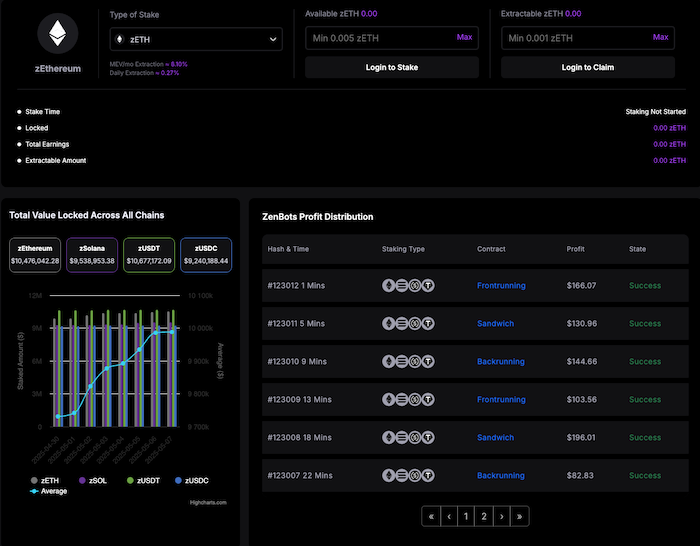This screenshot has height=546, width=700.
Task: Open Backrunning contract for #123010
Action: coord(500,361)
